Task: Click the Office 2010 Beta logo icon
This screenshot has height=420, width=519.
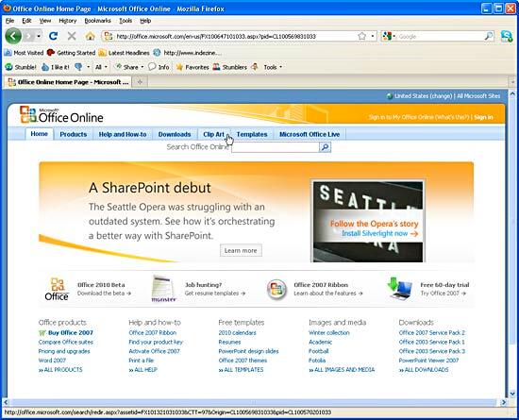Action: [57, 289]
